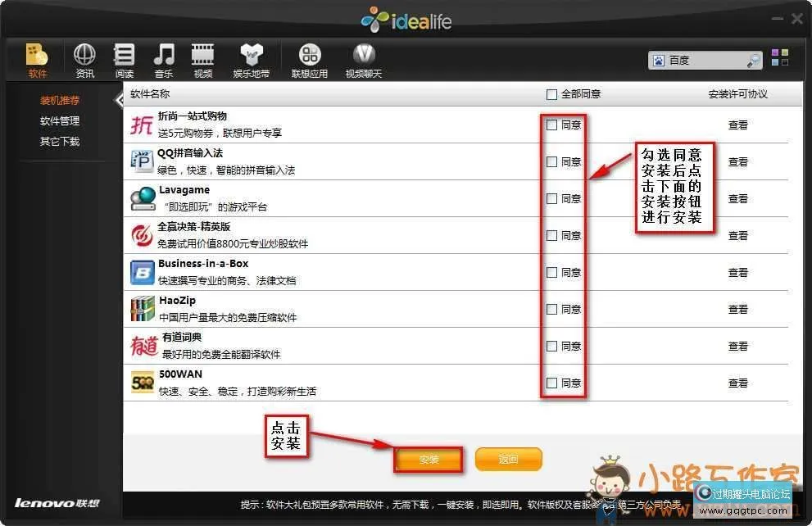Check 同意 for QQ拼音输入法
The width and height of the screenshot is (812, 526).
tap(551, 161)
